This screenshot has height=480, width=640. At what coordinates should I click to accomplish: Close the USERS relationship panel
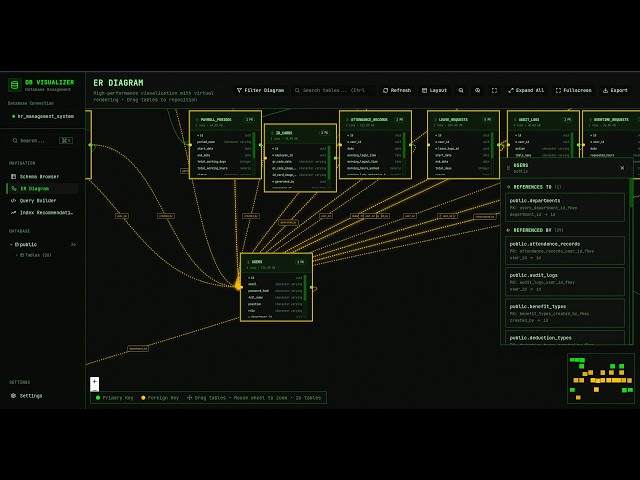click(622, 168)
